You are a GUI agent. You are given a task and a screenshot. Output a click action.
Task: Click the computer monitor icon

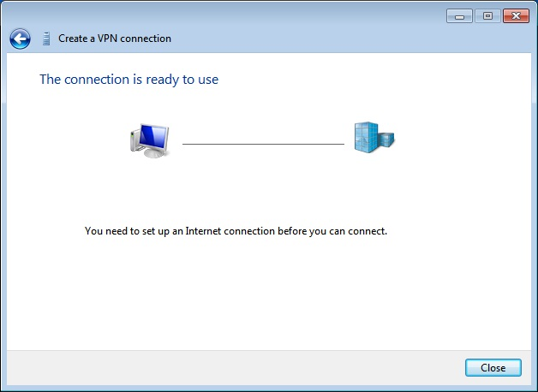(x=149, y=140)
